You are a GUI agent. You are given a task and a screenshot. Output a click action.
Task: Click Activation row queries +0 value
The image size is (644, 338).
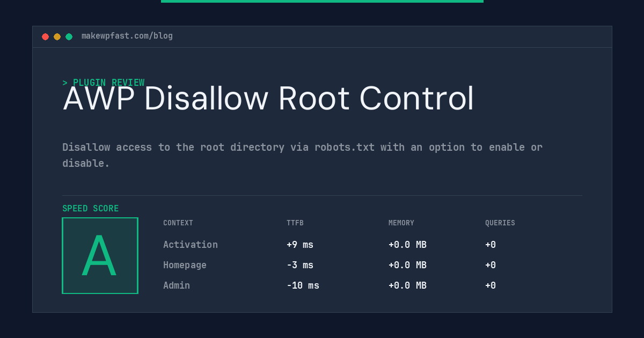click(491, 245)
